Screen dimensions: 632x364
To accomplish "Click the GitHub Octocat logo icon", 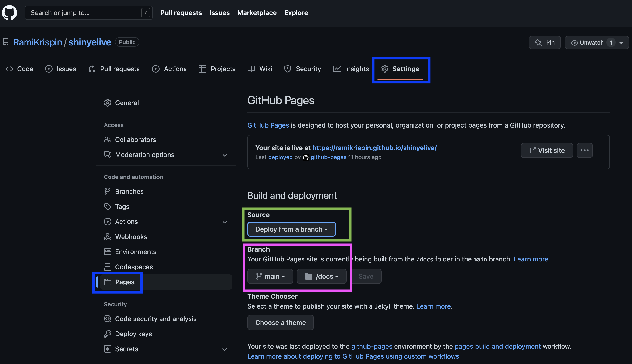I will 9,12.
